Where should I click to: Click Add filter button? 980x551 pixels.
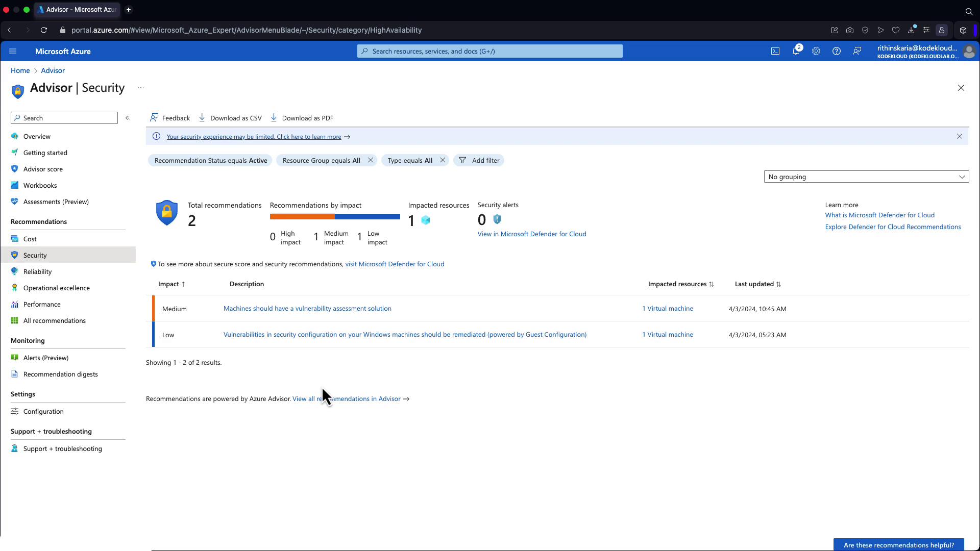point(479,160)
